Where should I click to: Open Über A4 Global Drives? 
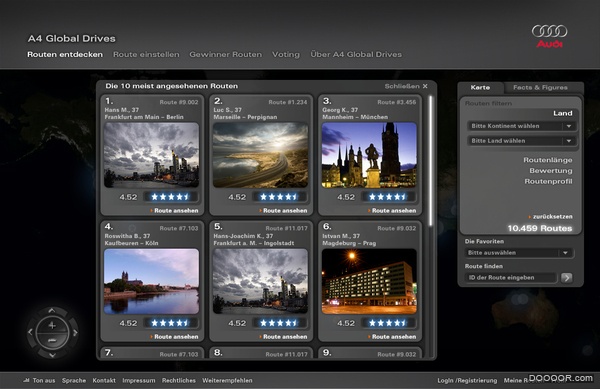point(356,54)
